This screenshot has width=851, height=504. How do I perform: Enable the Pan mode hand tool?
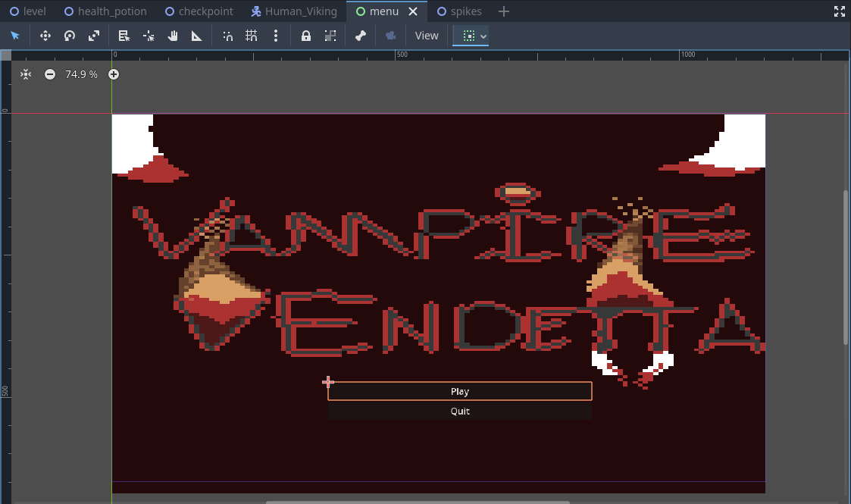click(x=173, y=36)
